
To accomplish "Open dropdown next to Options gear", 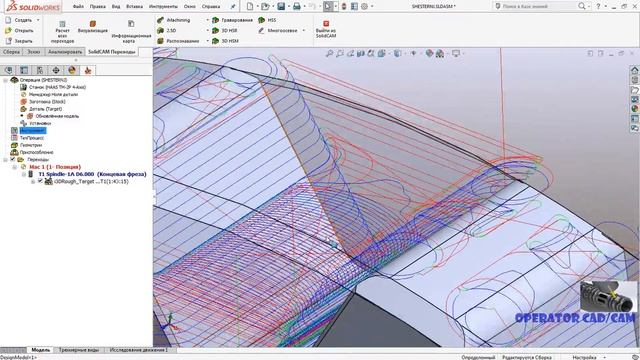I will coord(372,7).
